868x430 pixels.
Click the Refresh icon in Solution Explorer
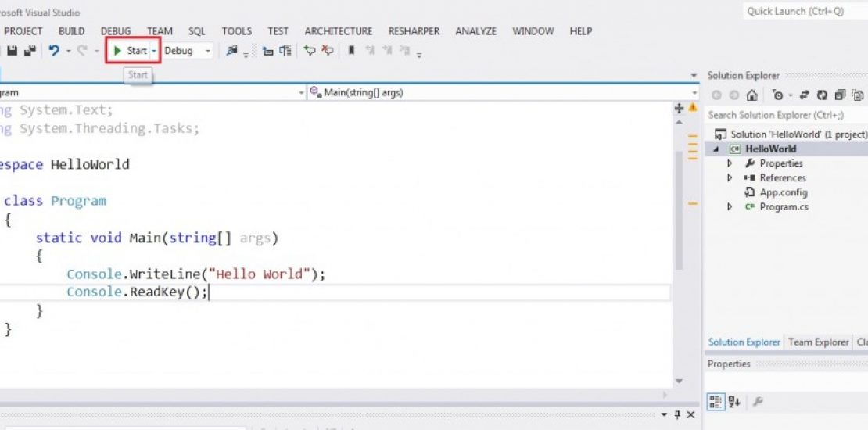(822, 95)
